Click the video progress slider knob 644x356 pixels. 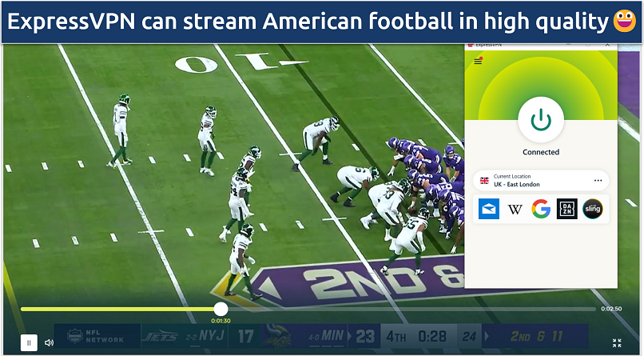[x=221, y=309]
